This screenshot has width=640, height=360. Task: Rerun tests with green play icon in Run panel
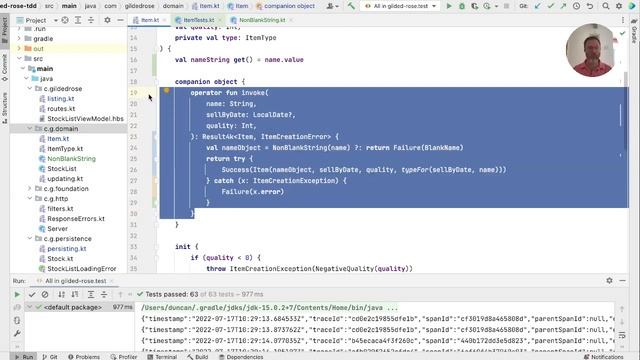tap(17, 294)
